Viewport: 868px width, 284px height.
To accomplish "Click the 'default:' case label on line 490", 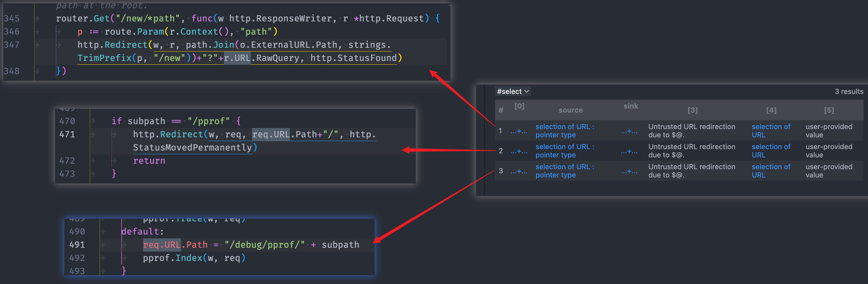I will point(142,232).
